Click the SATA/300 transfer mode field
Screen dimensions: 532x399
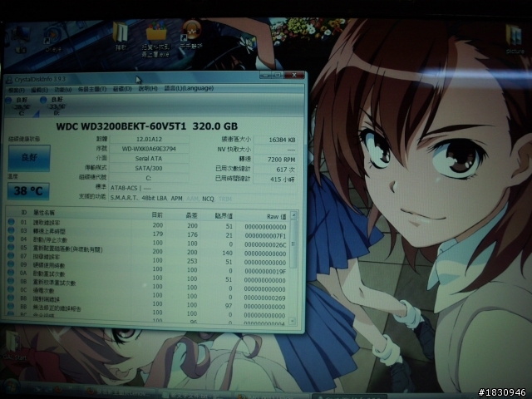pos(149,168)
